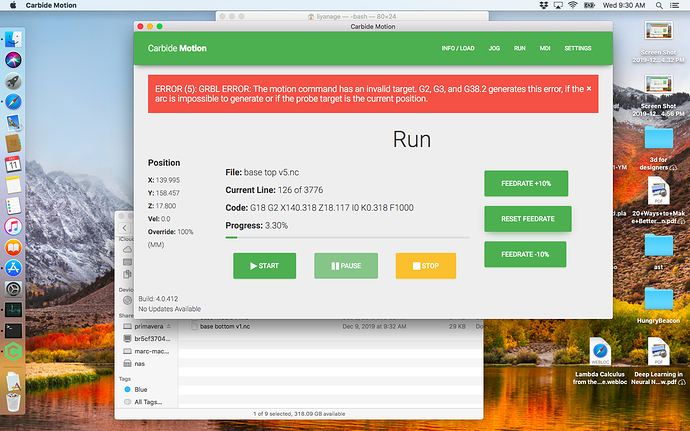Click the Dropbox menu bar icon

click(544, 5)
